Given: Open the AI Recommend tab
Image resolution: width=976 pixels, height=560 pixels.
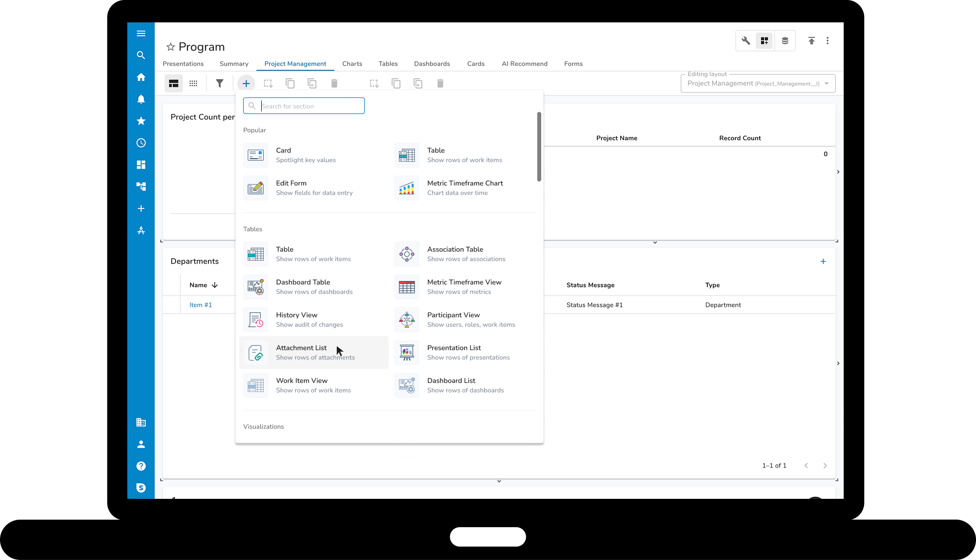Looking at the screenshot, I should pyautogui.click(x=524, y=64).
